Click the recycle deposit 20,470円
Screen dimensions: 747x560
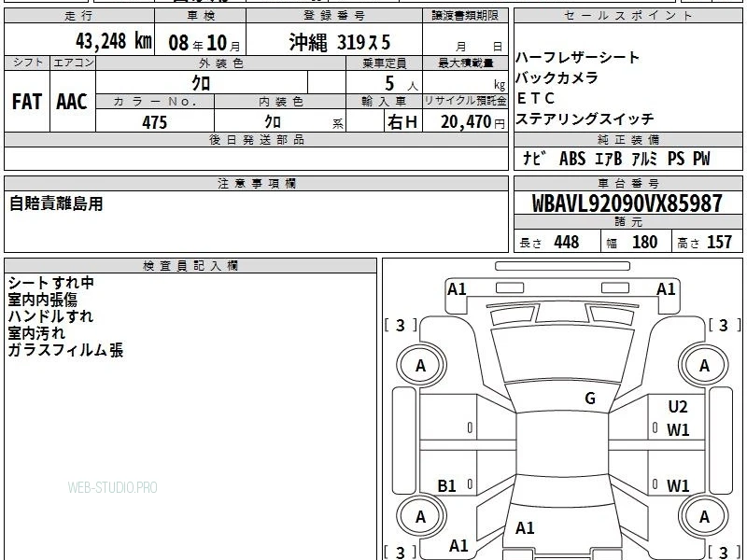pyautogui.click(x=472, y=122)
